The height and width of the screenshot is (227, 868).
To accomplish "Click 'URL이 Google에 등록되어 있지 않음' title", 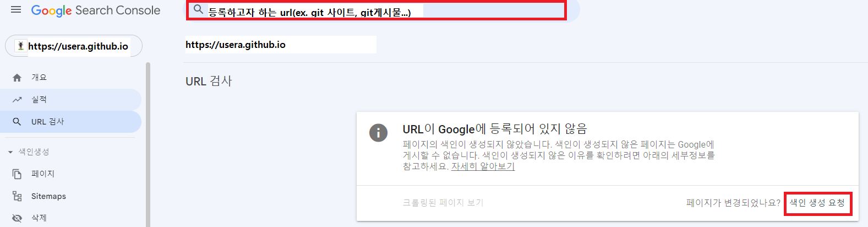I will pos(495,129).
